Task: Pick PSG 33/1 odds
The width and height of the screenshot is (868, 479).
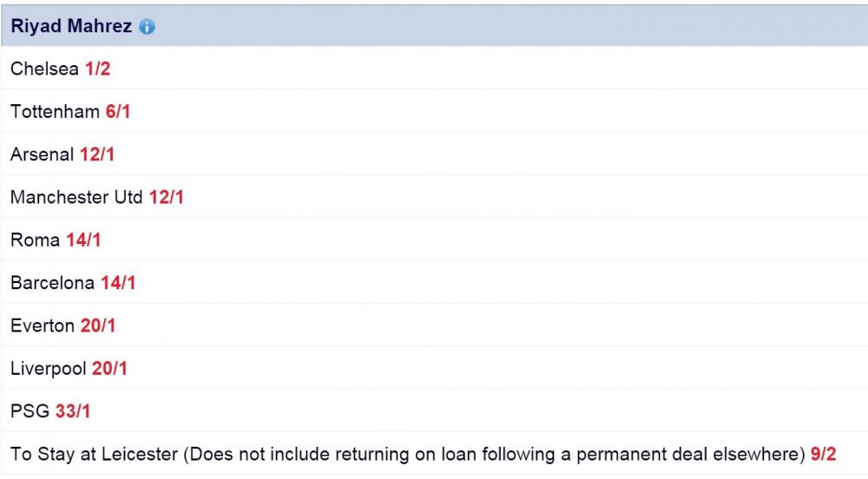Action: pyautogui.click(x=73, y=411)
